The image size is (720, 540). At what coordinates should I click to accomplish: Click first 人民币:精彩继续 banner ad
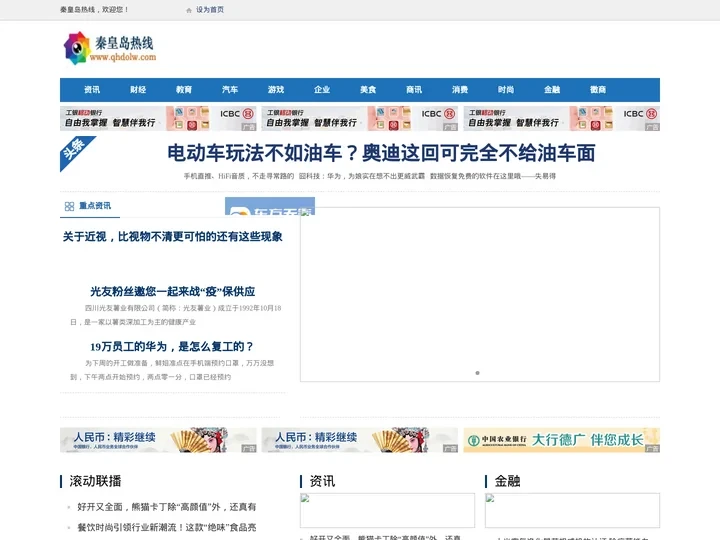[158, 440]
